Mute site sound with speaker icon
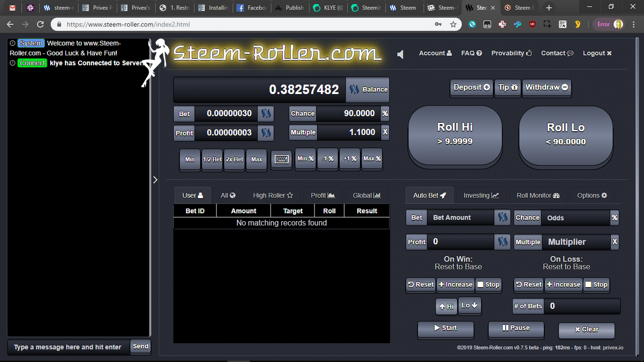 tap(400, 54)
